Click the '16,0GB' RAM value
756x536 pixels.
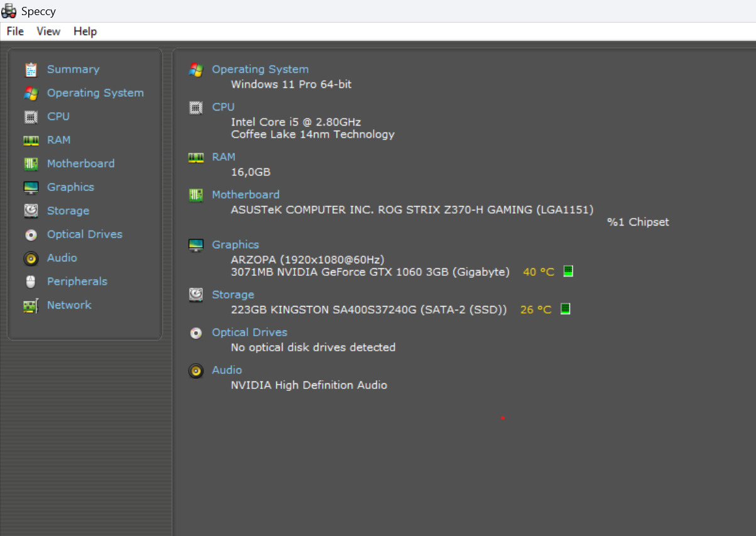(x=251, y=172)
